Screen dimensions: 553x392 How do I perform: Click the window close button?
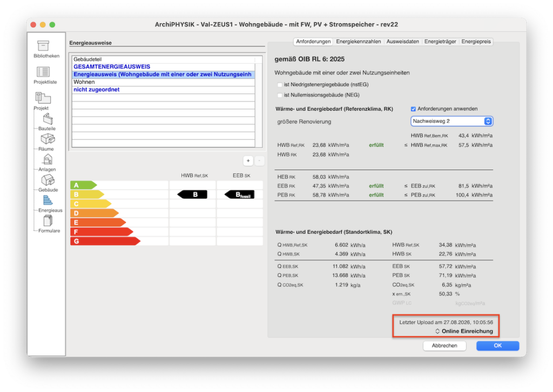tap(33, 25)
